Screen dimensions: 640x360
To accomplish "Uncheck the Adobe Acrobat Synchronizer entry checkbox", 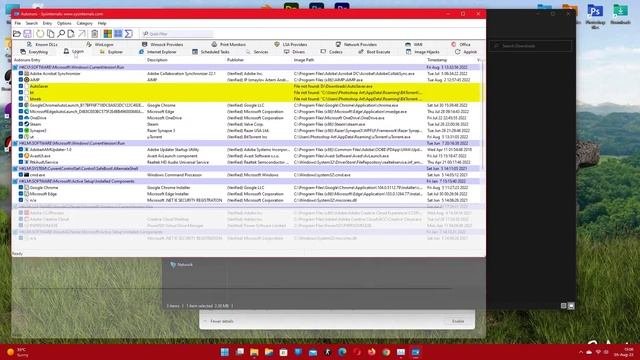I will [x=21, y=73].
